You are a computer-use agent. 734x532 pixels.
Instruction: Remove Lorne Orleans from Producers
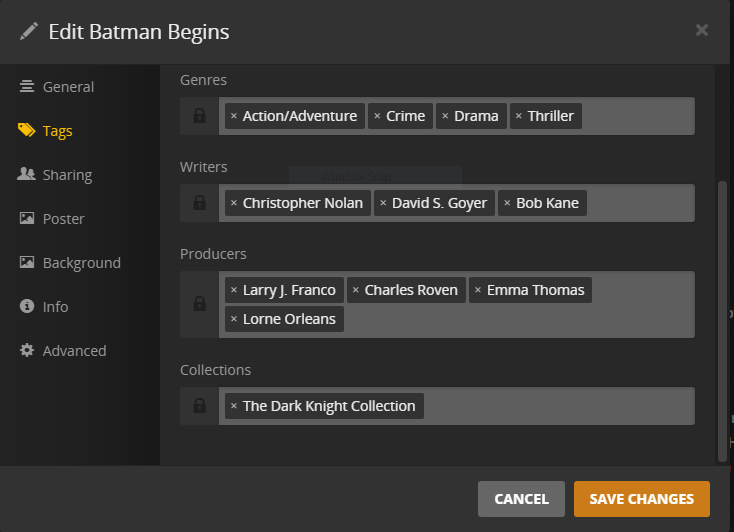[234, 319]
